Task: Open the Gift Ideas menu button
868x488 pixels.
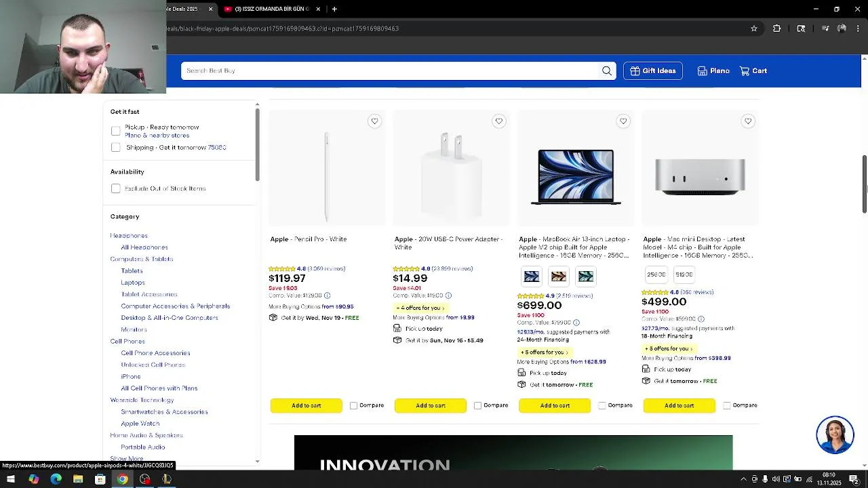Action: pyautogui.click(x=653, y=70)
